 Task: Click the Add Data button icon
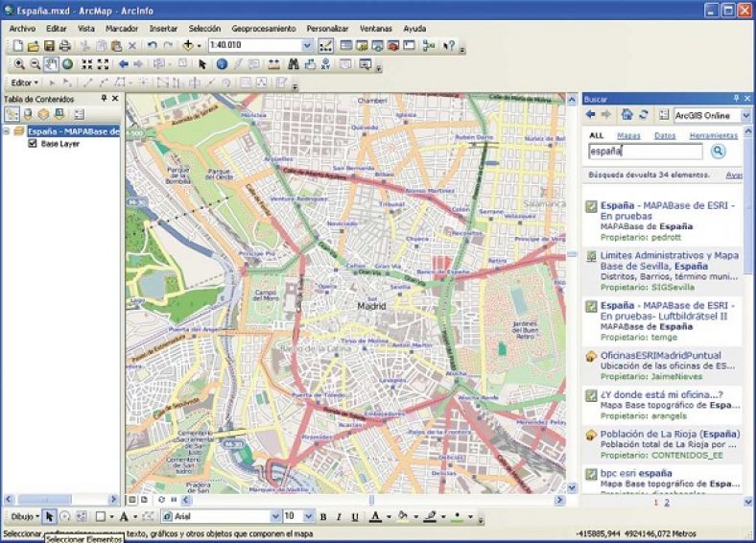coord(188,45)
